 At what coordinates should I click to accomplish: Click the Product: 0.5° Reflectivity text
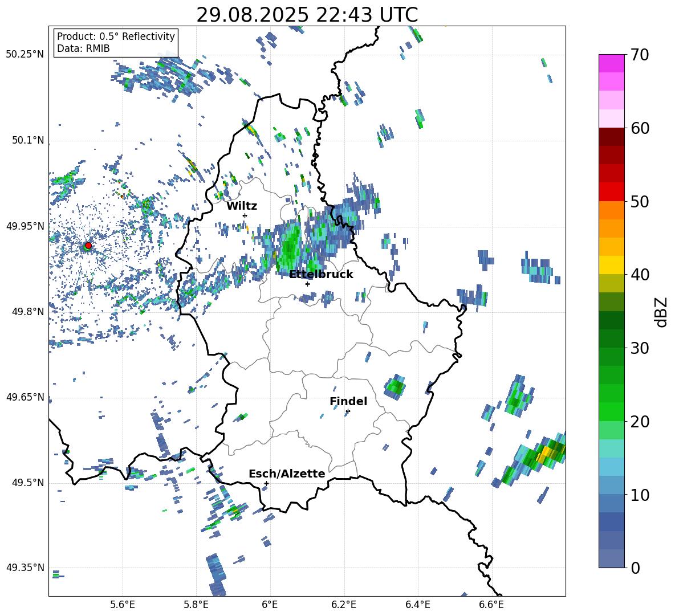[116, 36]
